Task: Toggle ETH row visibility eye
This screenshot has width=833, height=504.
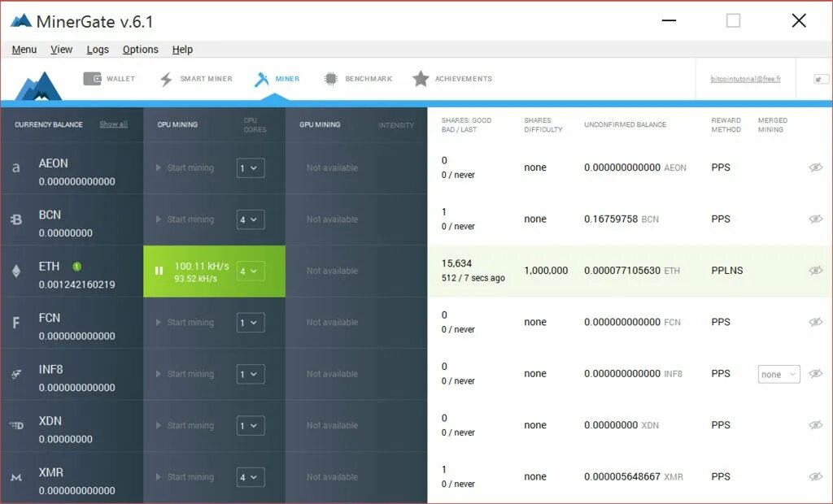Action: pyautogui.click(x=815, y=271)
